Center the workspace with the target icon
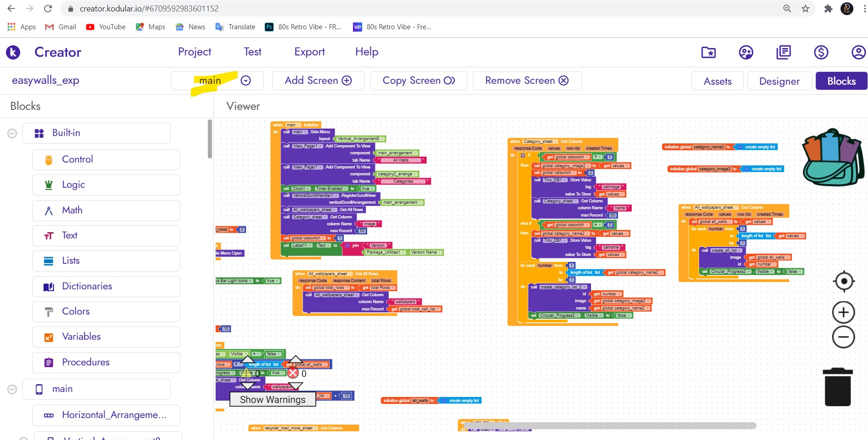The width and height of the screenshot is (868, 440). [843, 281]
